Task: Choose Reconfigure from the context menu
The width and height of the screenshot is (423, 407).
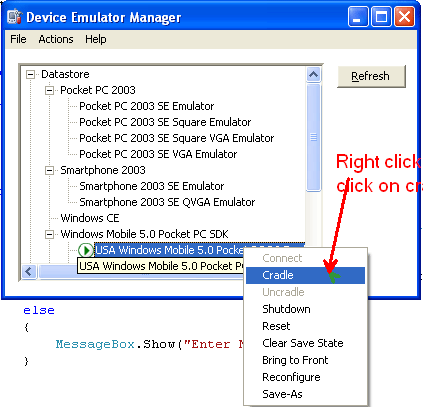Action: pyautogui.click(x=305, y=377)
